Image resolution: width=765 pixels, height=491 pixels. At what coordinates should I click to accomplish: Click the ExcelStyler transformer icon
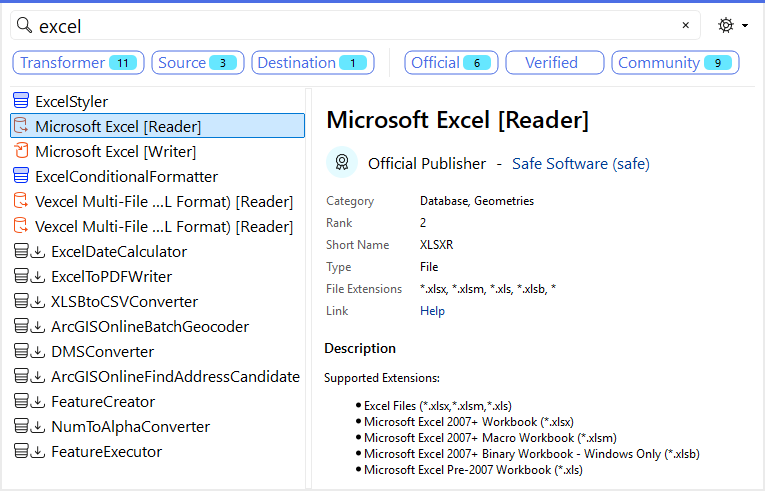(x=21, y=101)
